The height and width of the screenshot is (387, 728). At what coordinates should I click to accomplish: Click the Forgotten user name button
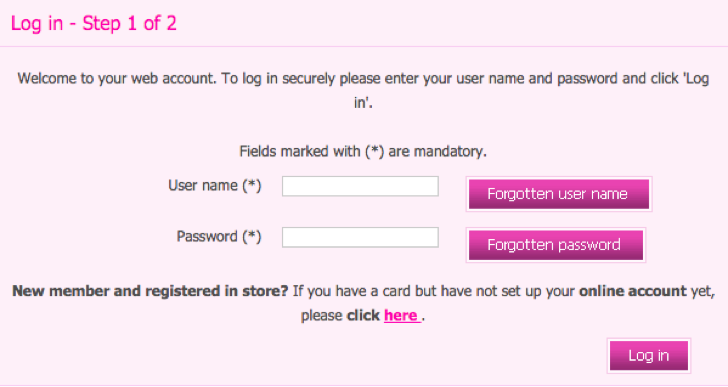559,194
